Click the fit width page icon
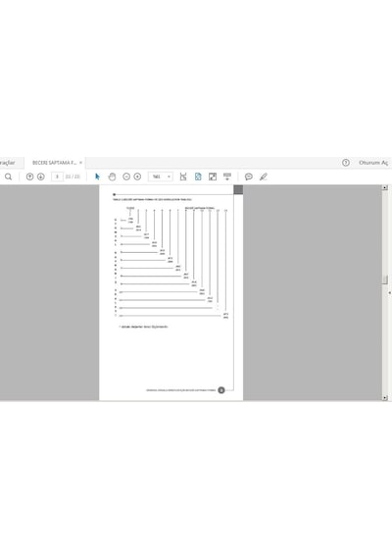Image resolution: width=392 pixels, height=559 pixels. coord(183,177)
